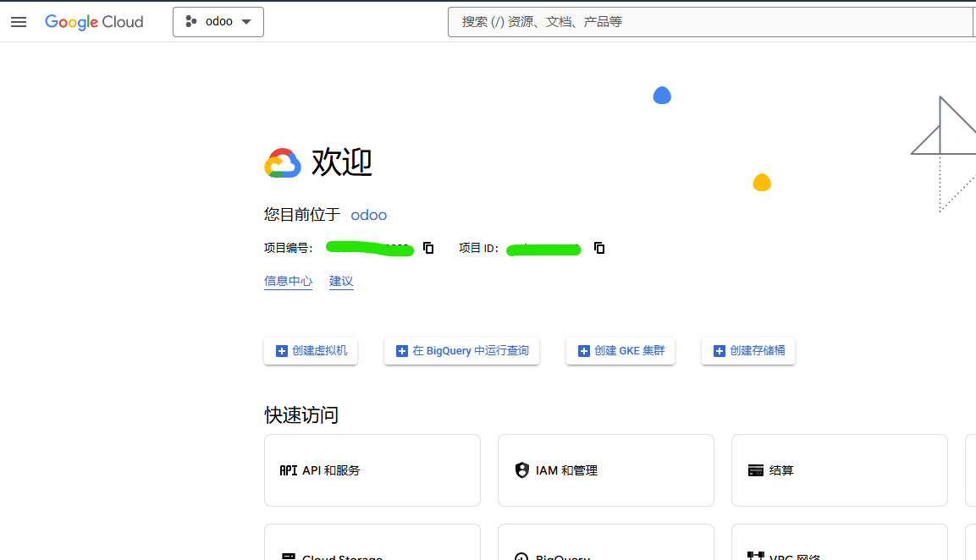Viewport: 976px width, 560px height.
Task: Open the 建议 link
Action: click(x=341, y=281)
